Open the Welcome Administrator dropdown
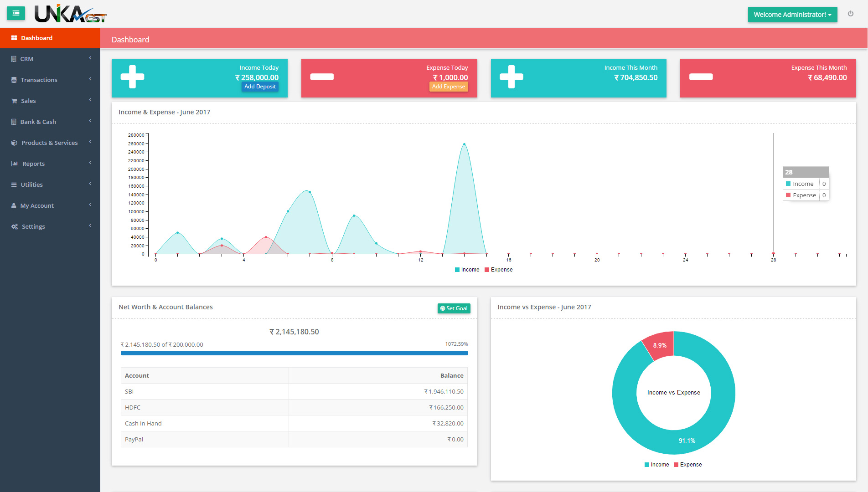868x492 pixels. 792,15
